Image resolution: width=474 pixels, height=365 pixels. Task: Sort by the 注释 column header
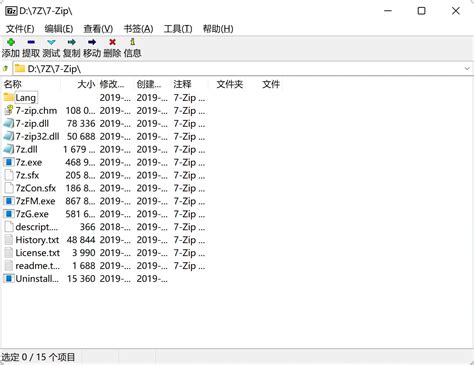coord(182,84)
